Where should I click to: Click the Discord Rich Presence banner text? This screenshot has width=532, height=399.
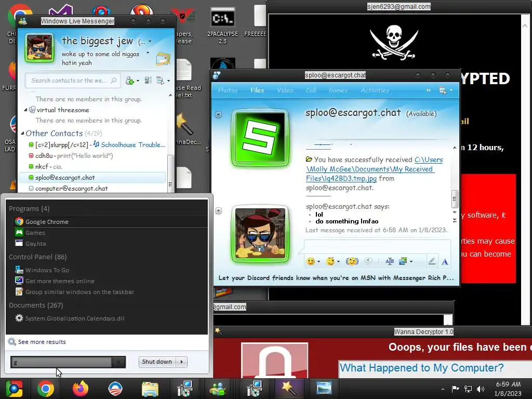(x=336, y=278)
